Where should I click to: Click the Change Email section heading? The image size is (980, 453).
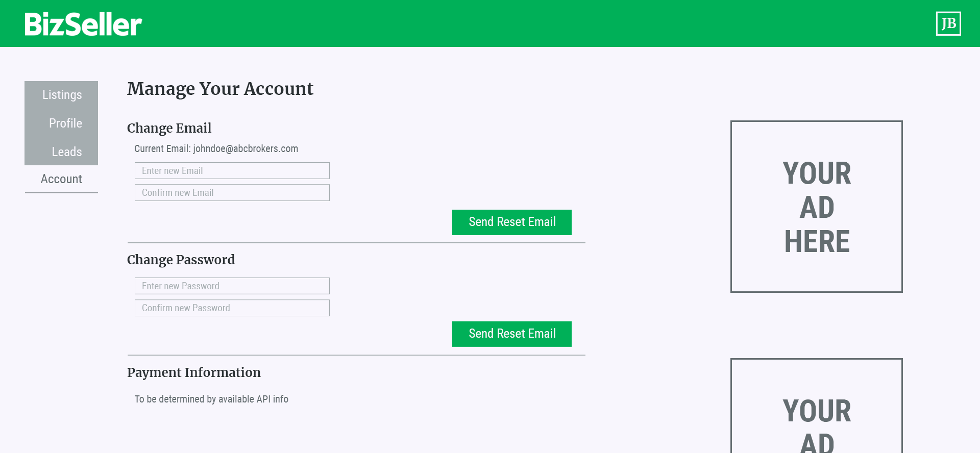coord(169,128)
